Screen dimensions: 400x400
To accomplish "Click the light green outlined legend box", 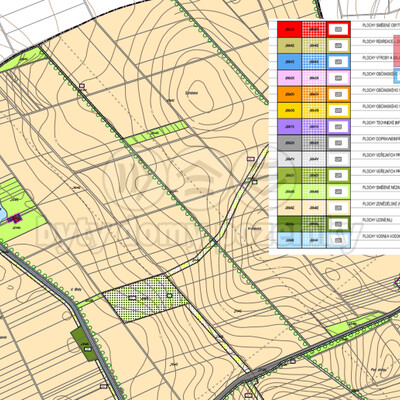I will (x=338, y=192).
